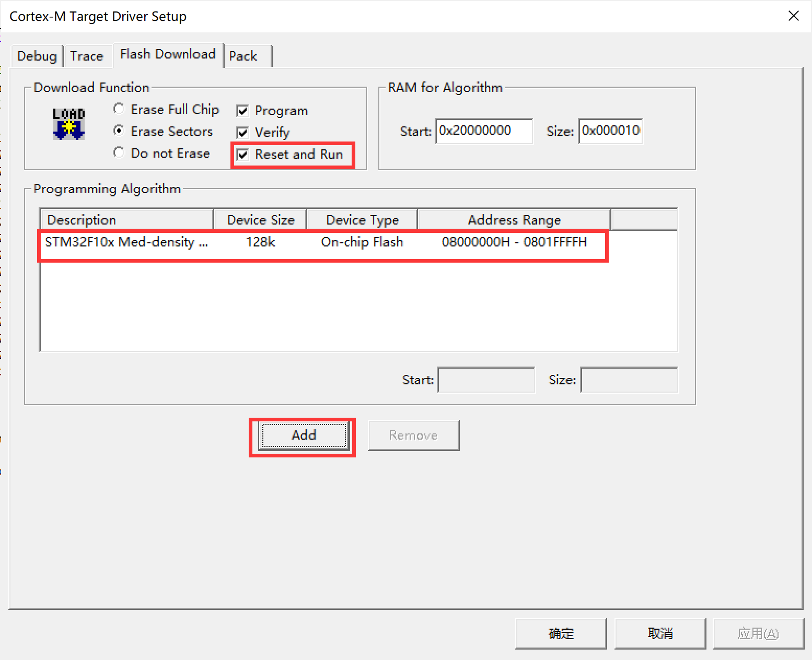Open the Trace tab
This screenshot has height=660, width=812.
point(87,56)
